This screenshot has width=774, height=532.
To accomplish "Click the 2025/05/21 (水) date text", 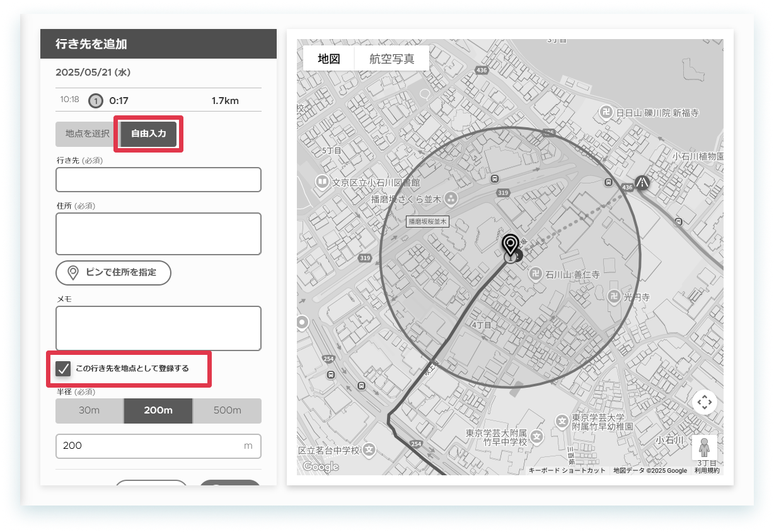I will (93, 72).
